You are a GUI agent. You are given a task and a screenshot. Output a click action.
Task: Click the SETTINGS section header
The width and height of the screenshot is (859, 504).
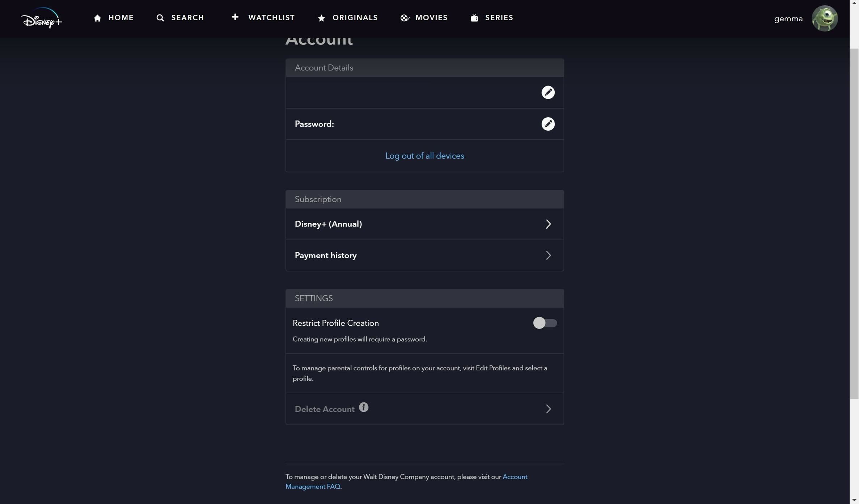pos(424,298)
